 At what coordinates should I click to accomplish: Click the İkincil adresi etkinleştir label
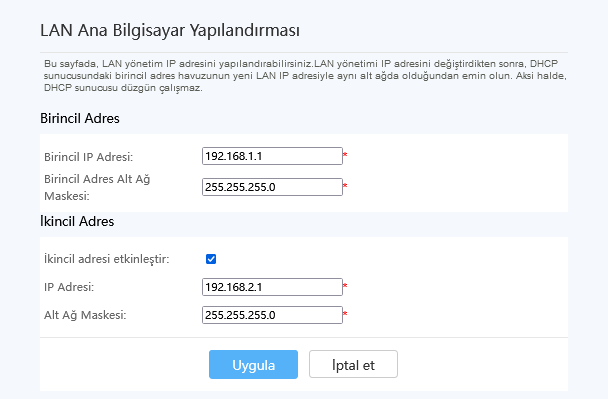[107, 259]
